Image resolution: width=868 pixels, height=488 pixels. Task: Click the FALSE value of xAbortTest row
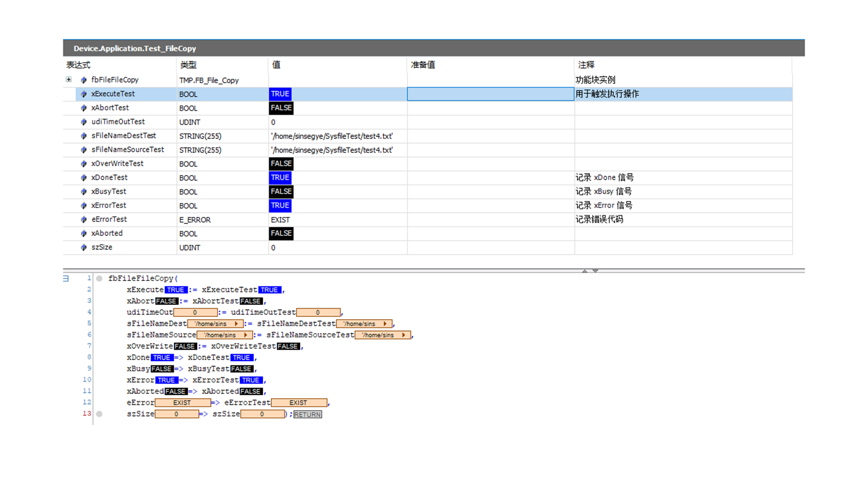[x=281, y=108]
